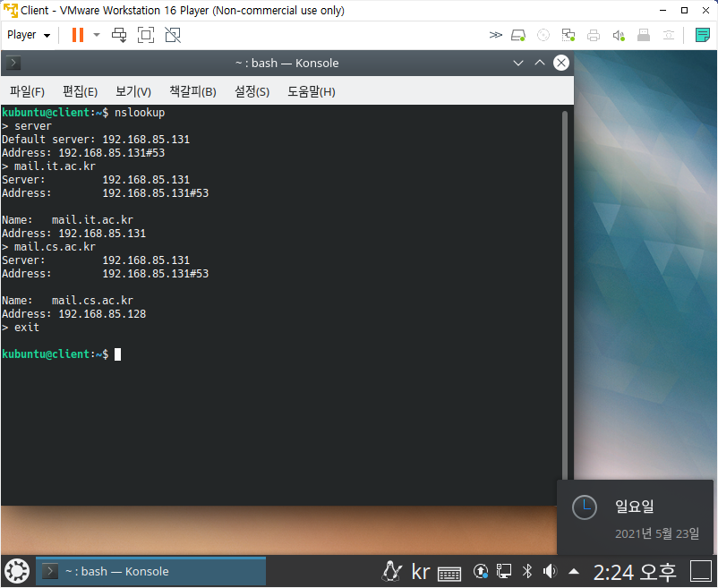
Task: Click Konsole window icon in title bar
Action: pyautogui.click(x=13, y=63)
